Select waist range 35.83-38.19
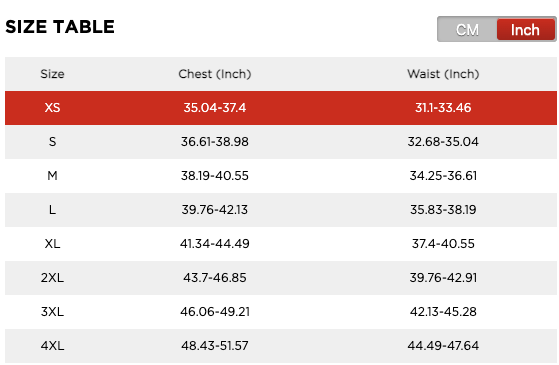Screen dimensions: 559x365 pos(443,210)
